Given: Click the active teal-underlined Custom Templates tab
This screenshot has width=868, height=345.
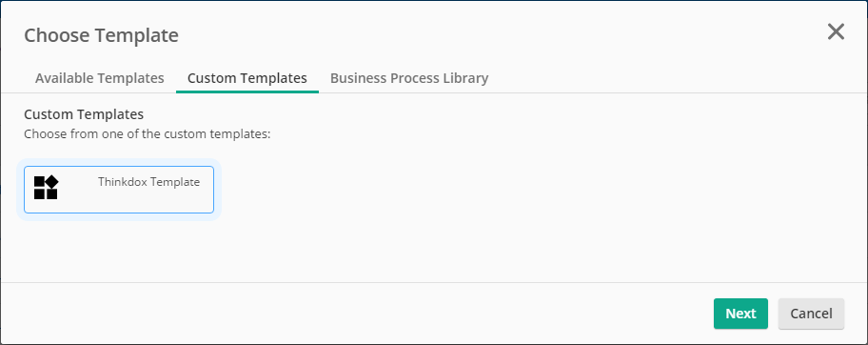Looking at the screenshot, I should (247, 78).
